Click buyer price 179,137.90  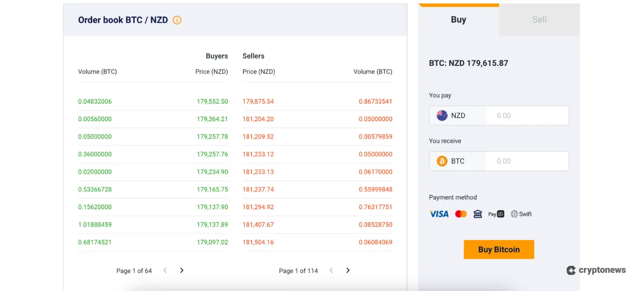213,207
